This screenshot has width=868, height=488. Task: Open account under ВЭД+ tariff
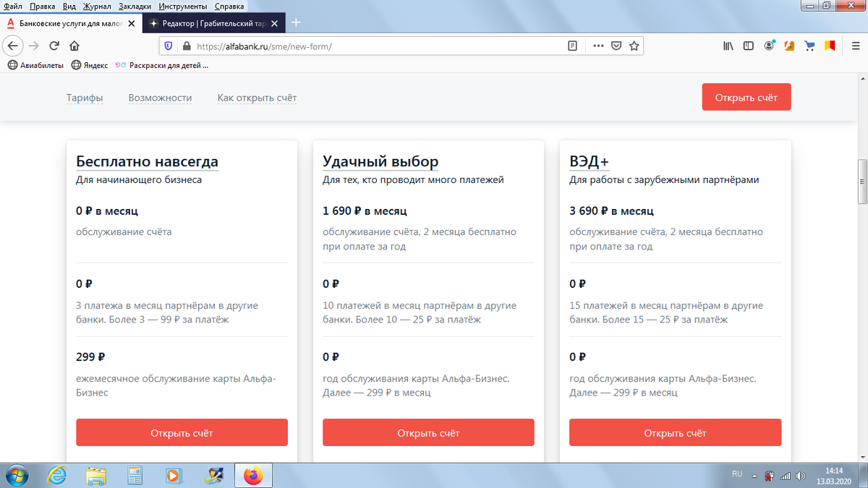675,432
